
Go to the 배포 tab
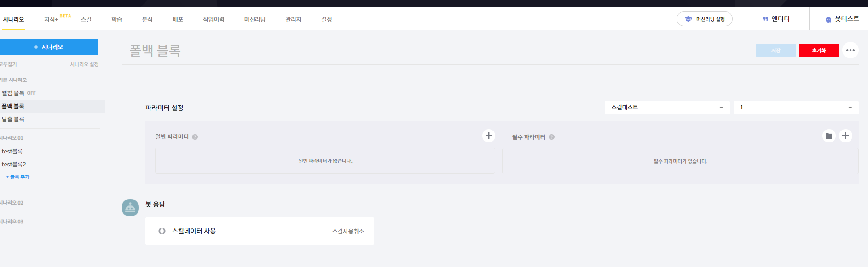[178, 19]
